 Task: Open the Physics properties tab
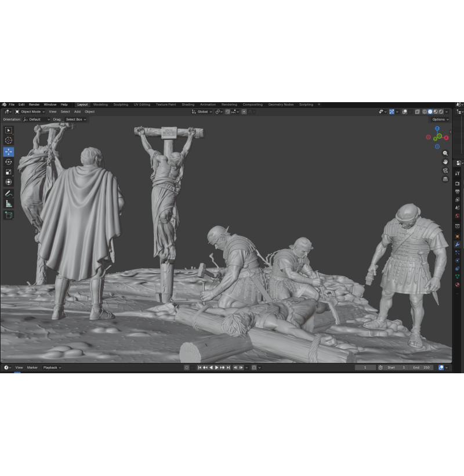457,261
